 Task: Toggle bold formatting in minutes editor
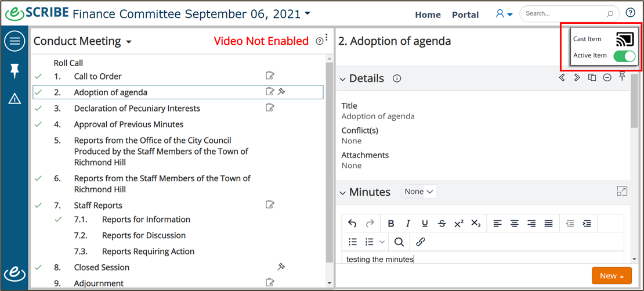(x=391, y=224)
